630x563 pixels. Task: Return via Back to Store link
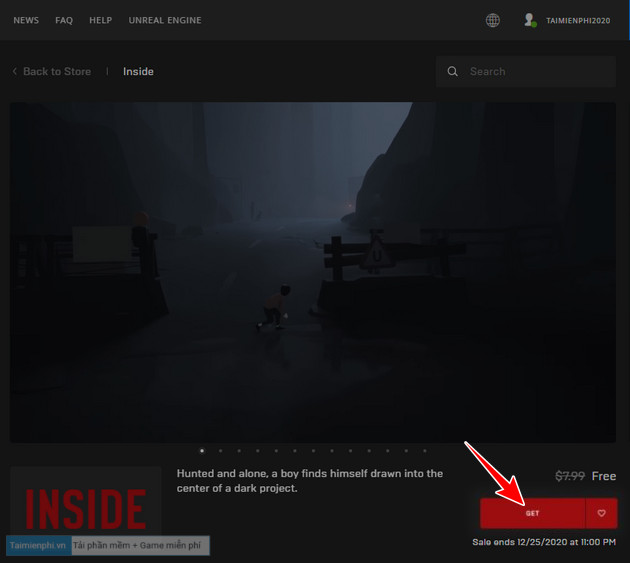(x=57, y=71)
